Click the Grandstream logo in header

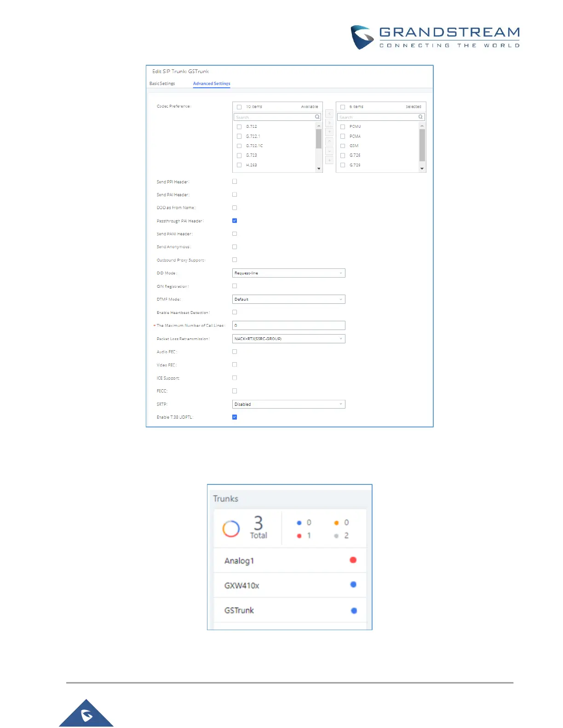click(x=435, y=37)
